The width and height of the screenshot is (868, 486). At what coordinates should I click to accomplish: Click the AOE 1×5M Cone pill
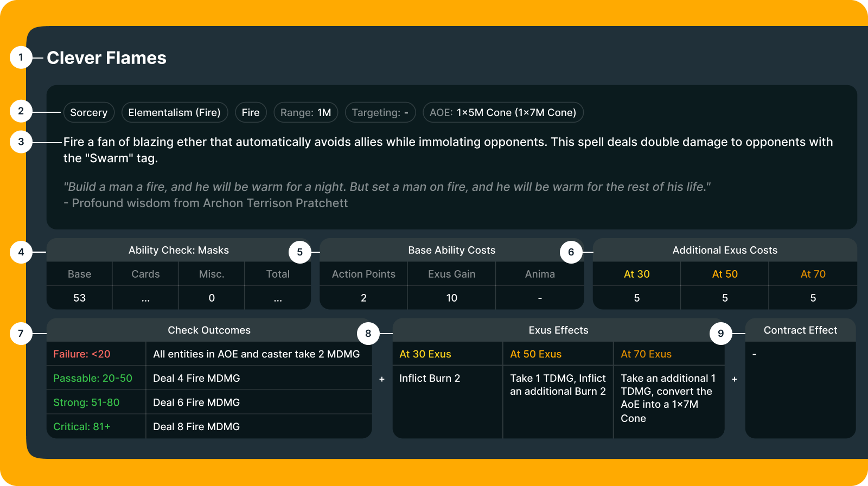(503, 112)
